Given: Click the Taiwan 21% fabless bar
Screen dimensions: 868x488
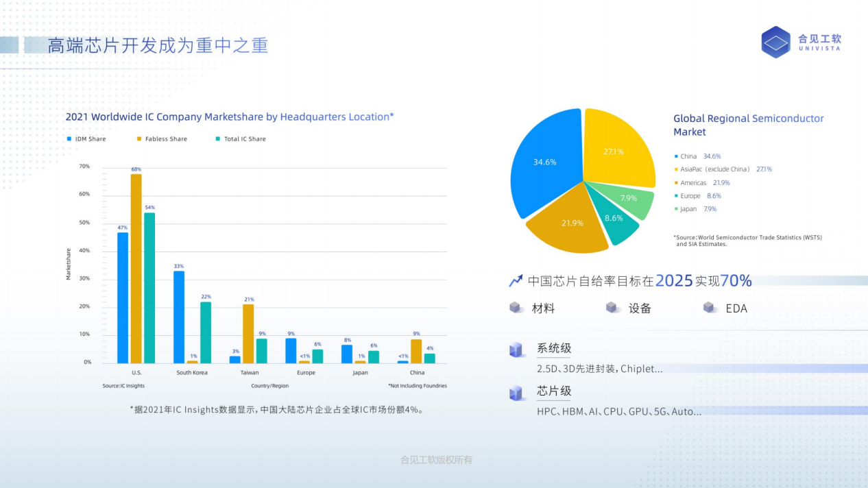Looking at the screenshot, I should (x=248, y=334).
